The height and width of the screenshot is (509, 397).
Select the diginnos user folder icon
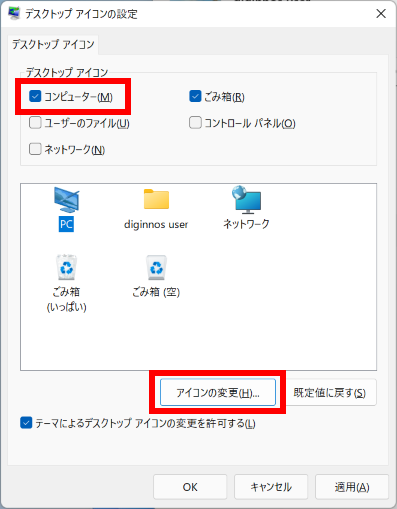pos(156,199)
